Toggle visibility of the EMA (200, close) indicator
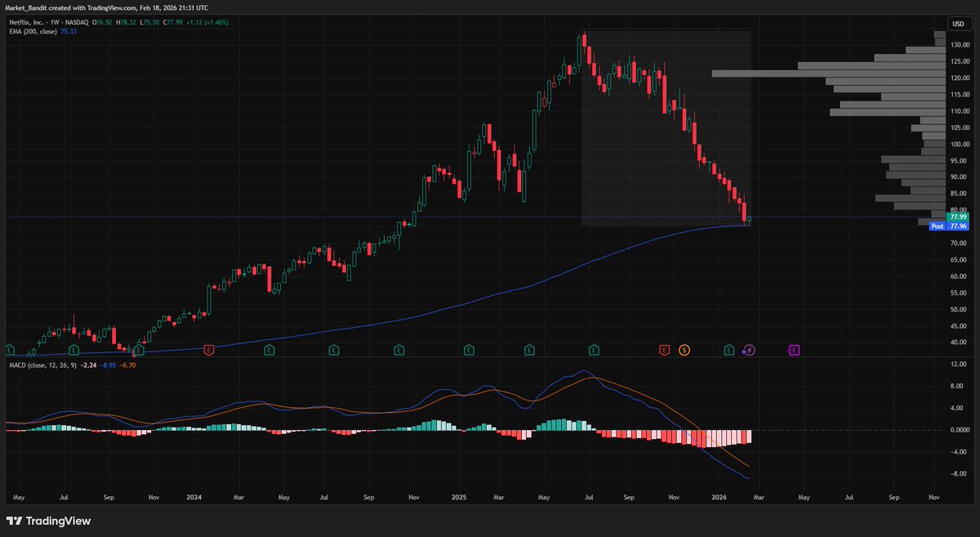Viewport: 980px width, 537px height. pyautogui.click(x=33, y=31)
